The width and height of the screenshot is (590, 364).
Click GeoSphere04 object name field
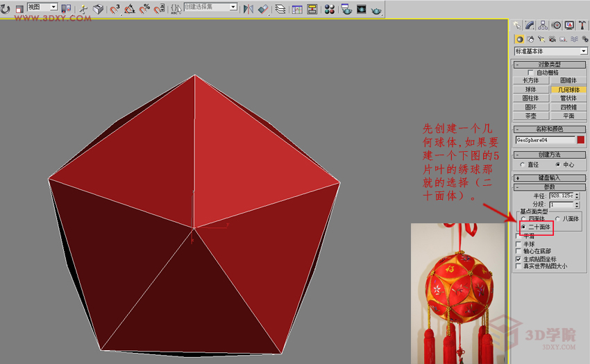(545, 140)
